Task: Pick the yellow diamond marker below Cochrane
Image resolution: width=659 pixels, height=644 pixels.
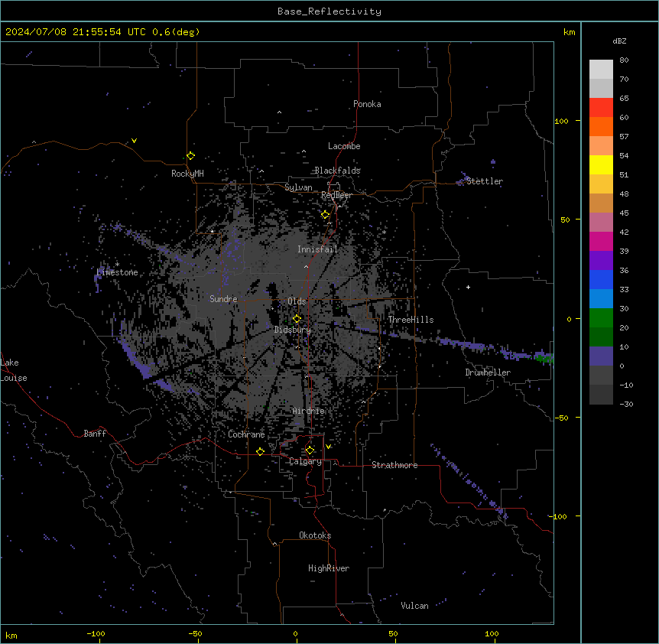Action: [x=260, y=451]
